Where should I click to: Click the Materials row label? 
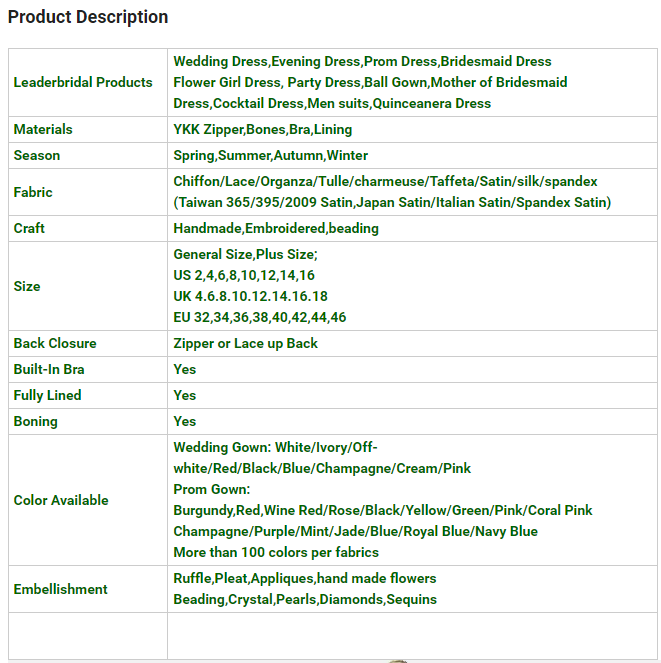(x=43, y=129)
